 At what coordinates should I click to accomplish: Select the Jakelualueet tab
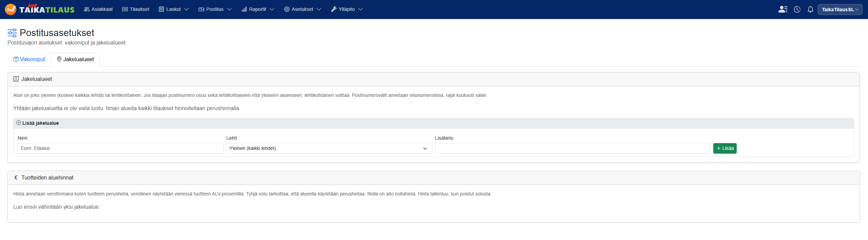point(75,59)
